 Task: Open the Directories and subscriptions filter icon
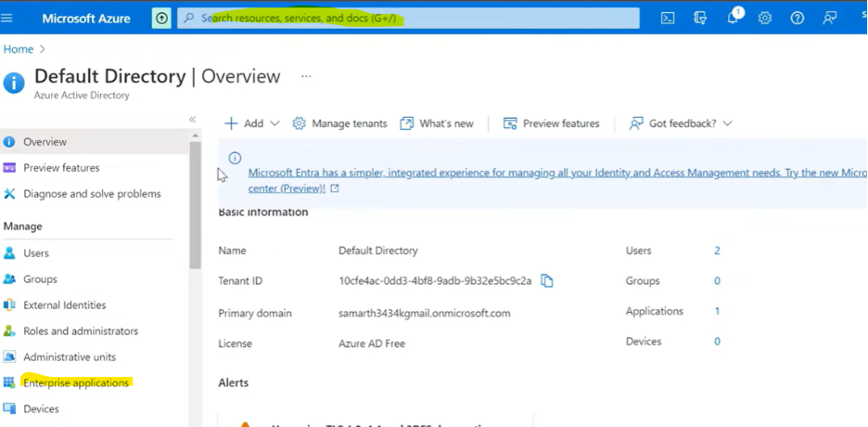pos(700,18)
